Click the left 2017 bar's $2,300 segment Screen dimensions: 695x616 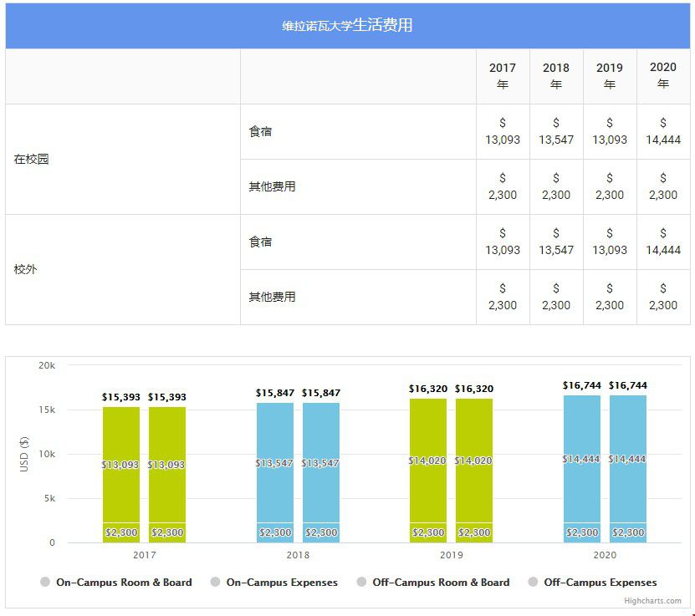pyautogui.click(x=121, y=532)
